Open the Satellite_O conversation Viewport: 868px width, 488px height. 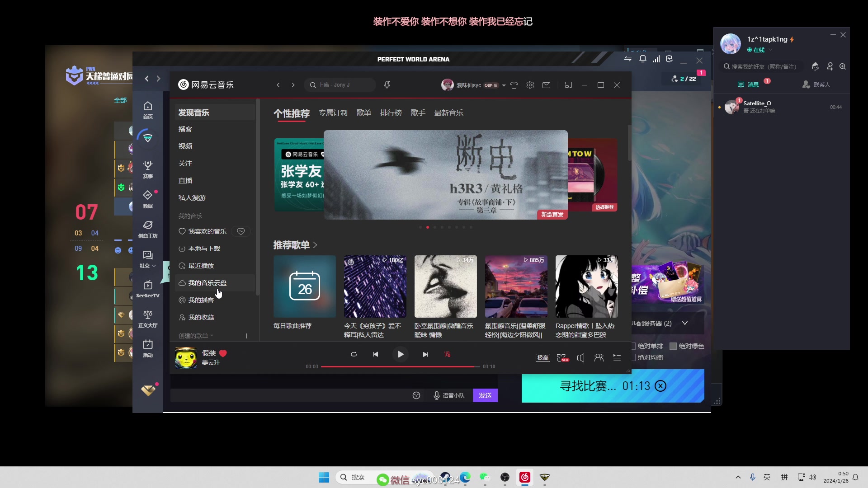tap(782, 107)
